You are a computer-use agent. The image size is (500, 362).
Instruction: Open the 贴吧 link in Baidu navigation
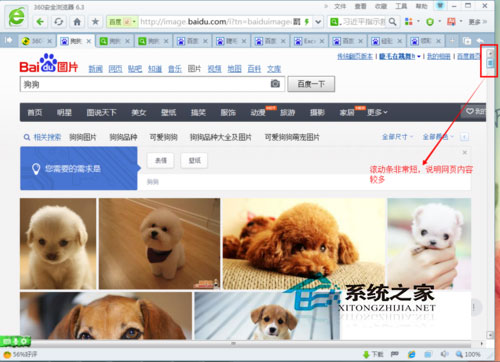[x=135, y=69]
